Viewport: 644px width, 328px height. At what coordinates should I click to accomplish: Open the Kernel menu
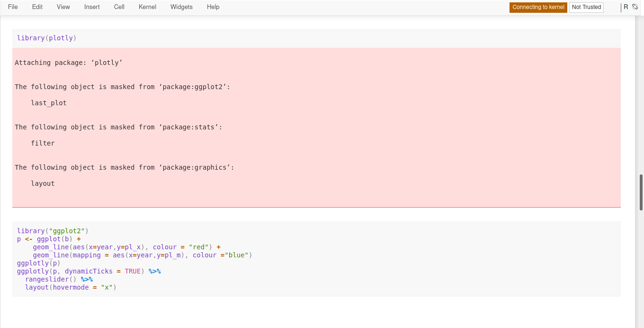click(147, 7)
